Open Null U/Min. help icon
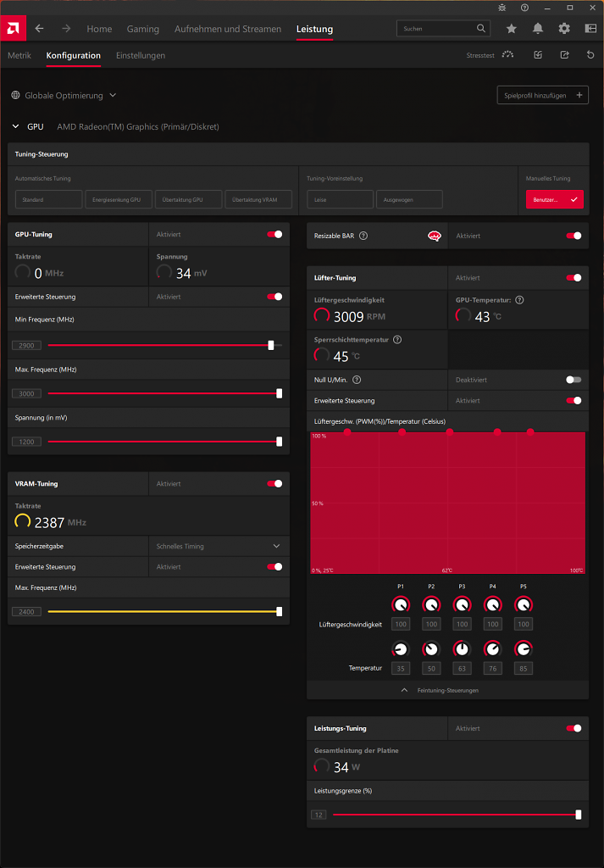The height and width of the screenshot is (868, 604). [x=357, y=380]
